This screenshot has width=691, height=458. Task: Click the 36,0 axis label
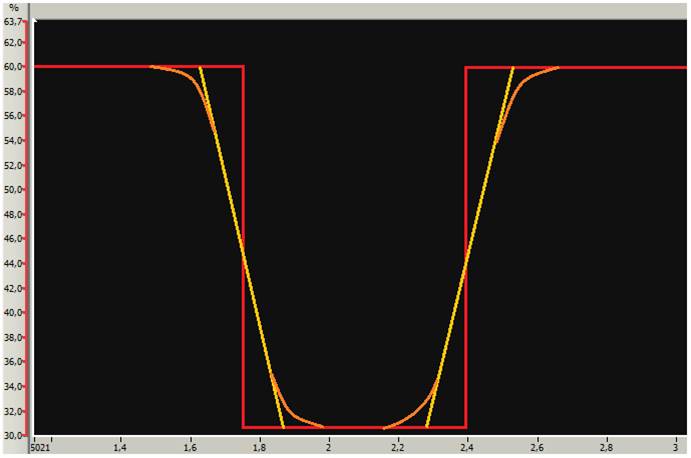[11, 361]
